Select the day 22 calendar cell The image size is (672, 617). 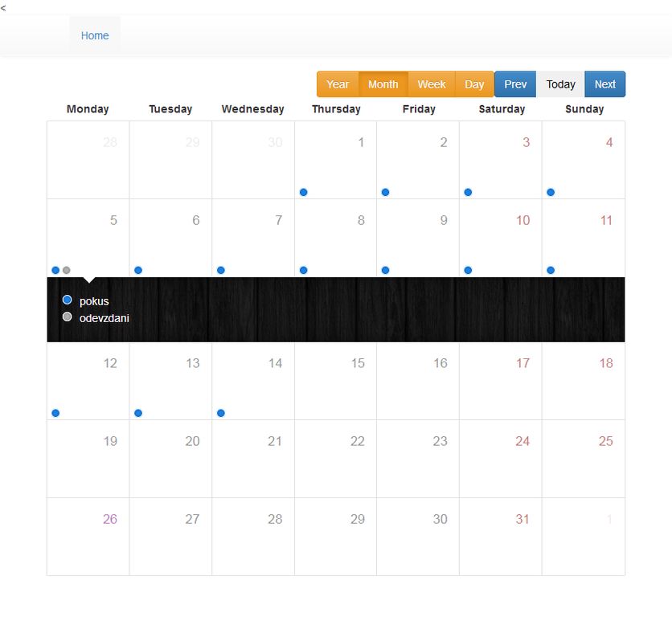click(335, 458)
